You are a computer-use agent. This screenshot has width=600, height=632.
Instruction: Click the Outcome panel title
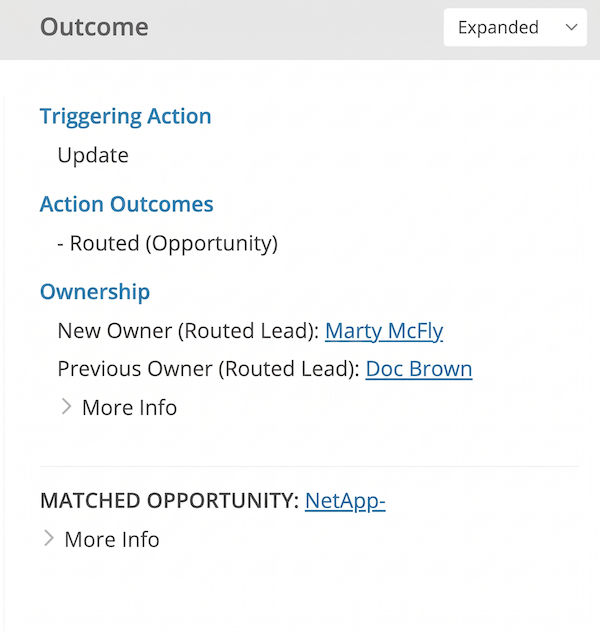coord(94,27)
